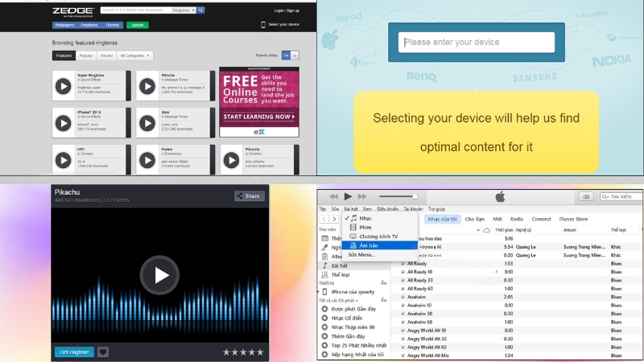Click the iTunes Tìm kiếm search field

coord(621,196)
